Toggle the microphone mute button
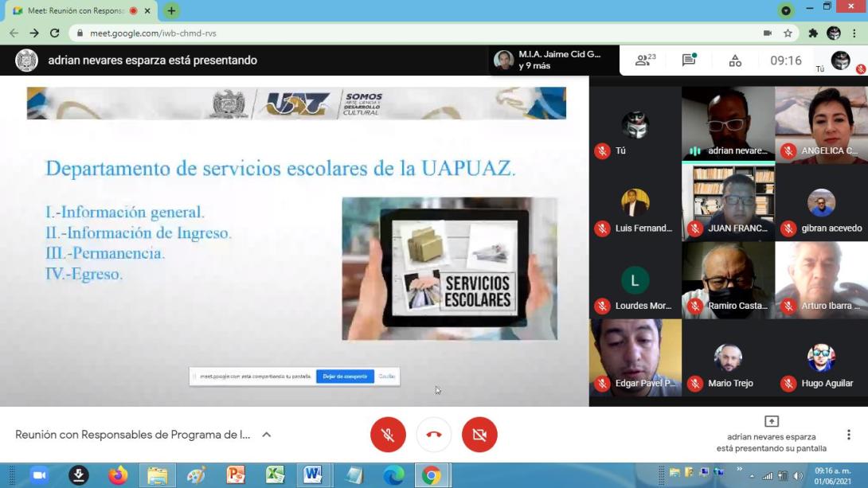Image resolution: width=868 pixels, height=488 pixels. pos(388,435)
